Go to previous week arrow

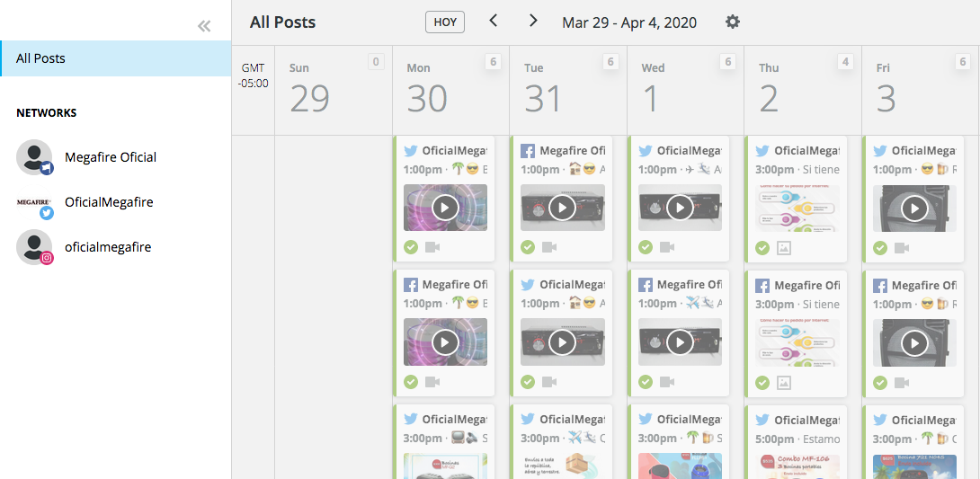point(493,21)
